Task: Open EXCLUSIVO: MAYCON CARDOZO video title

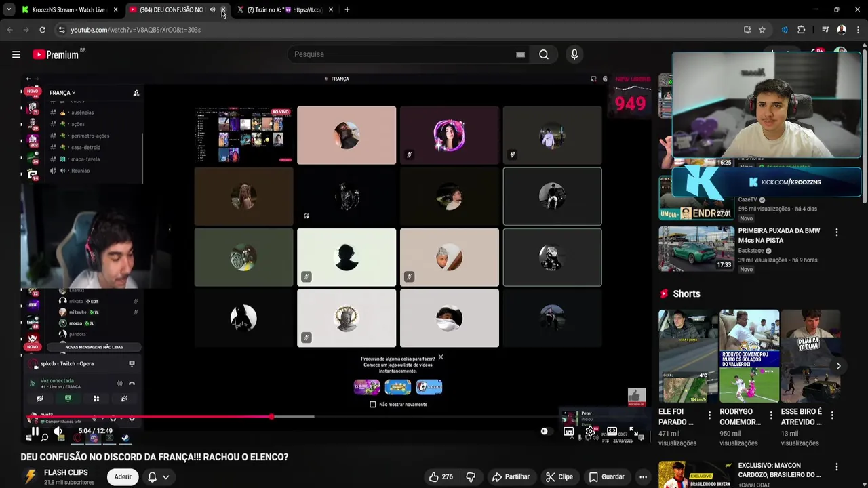Action: 779,470
